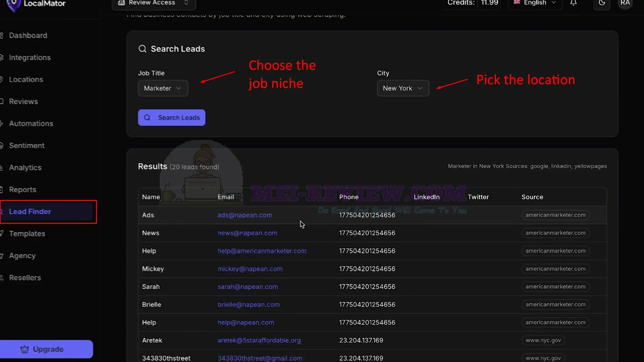Open the RA user avatar menu
Screen dimensions: 644x362
[x=625, y=3]
